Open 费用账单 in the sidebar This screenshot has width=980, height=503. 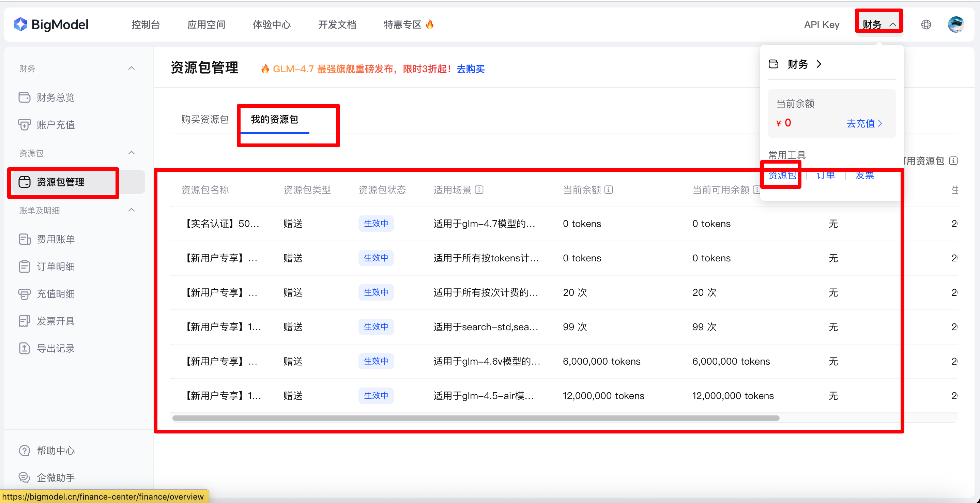[x=55, y=239]
